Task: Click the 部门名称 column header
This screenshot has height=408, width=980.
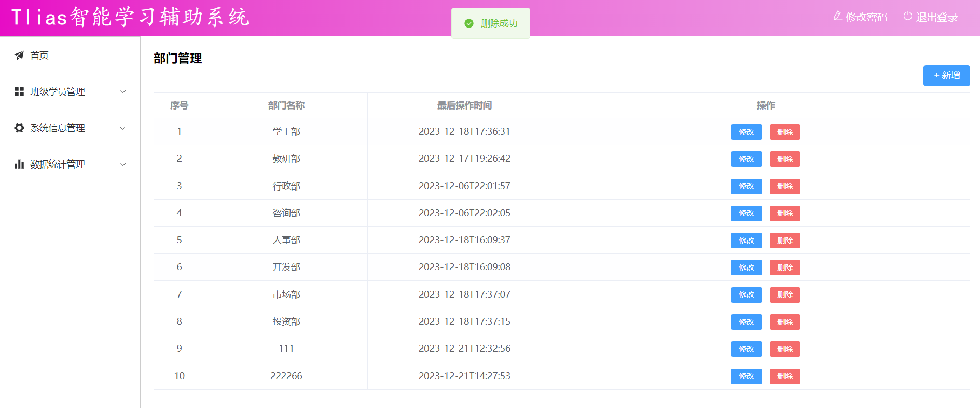Action: click(x=286, y=105)
